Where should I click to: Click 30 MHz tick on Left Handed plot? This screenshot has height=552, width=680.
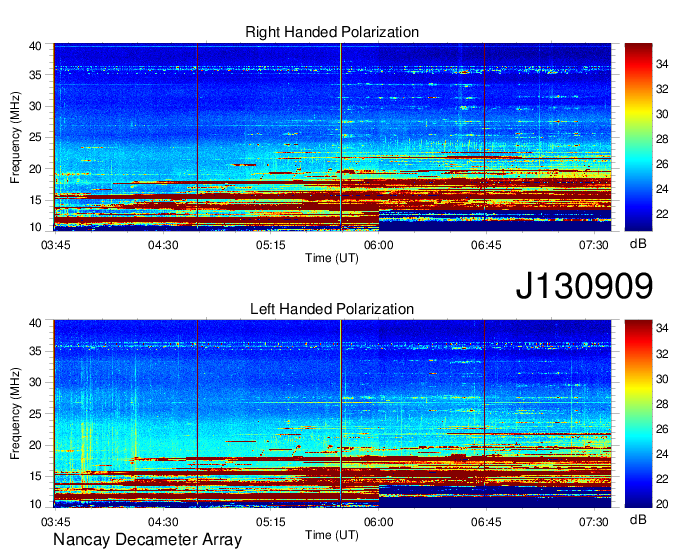(x=35, y=382)
